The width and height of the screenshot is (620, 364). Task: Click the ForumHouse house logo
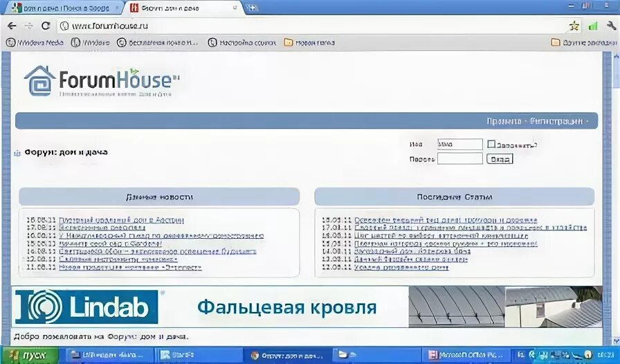point(39,81)
